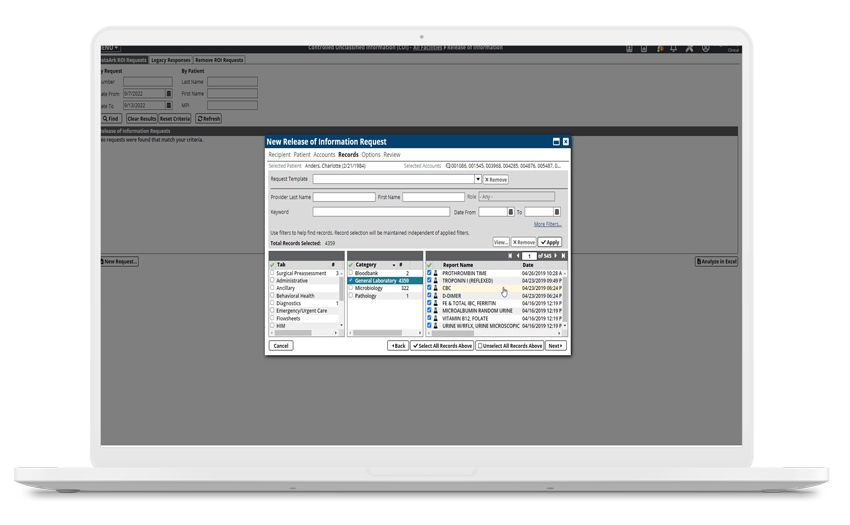Screen dimensions: 850x525
Task: Check the Bloodbank category
Action: pyautogui.click(x=351, y=273)
